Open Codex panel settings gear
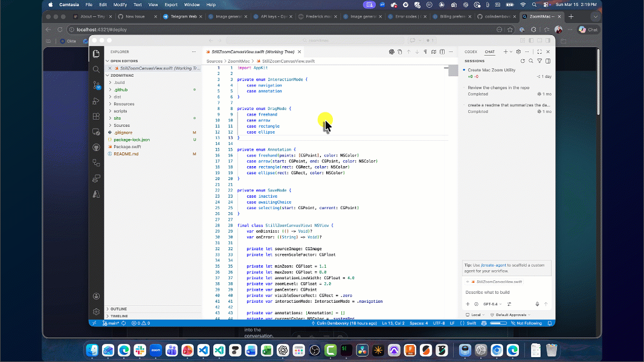644x362 pixels. (518, 52)
